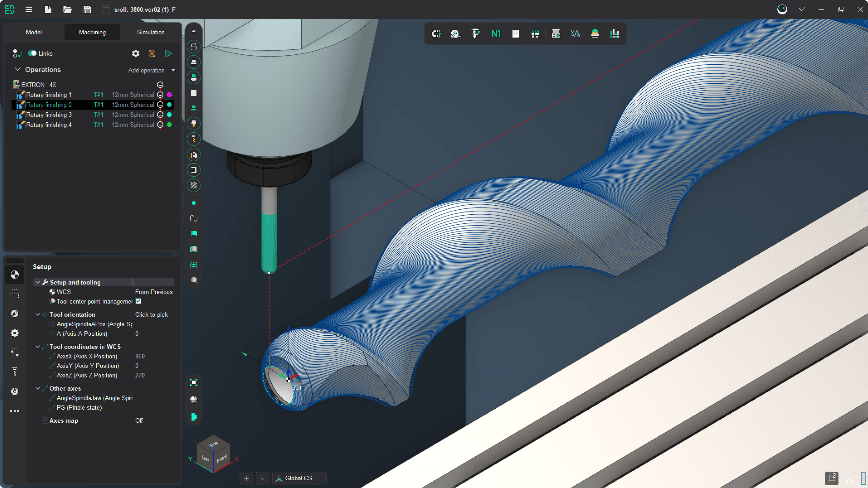Switch to the Simulation tab

click(151, 32)
